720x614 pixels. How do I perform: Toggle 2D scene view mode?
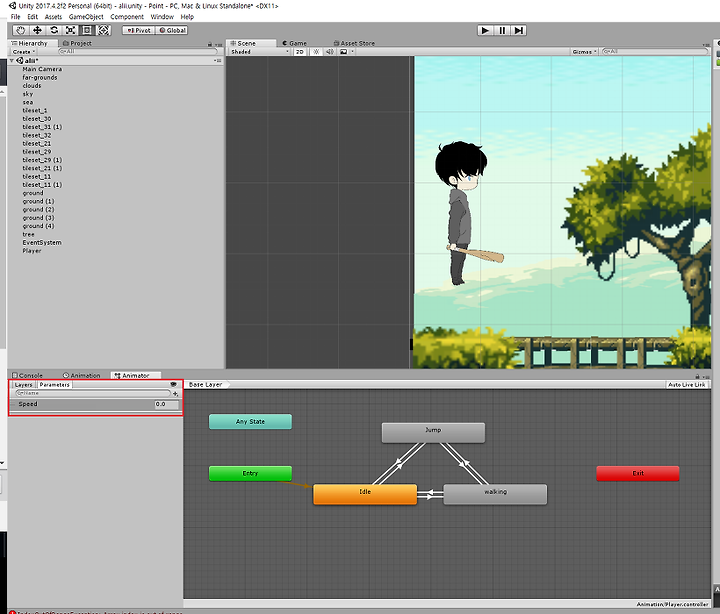pyautogui.click(x=300, y=52)
